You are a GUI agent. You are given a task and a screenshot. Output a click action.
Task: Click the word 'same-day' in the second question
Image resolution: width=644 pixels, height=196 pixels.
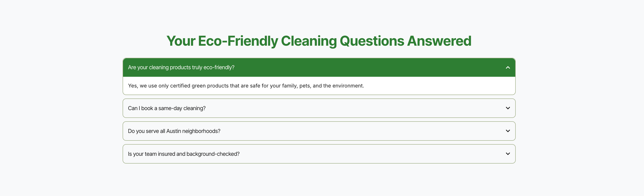click(170, 108)
